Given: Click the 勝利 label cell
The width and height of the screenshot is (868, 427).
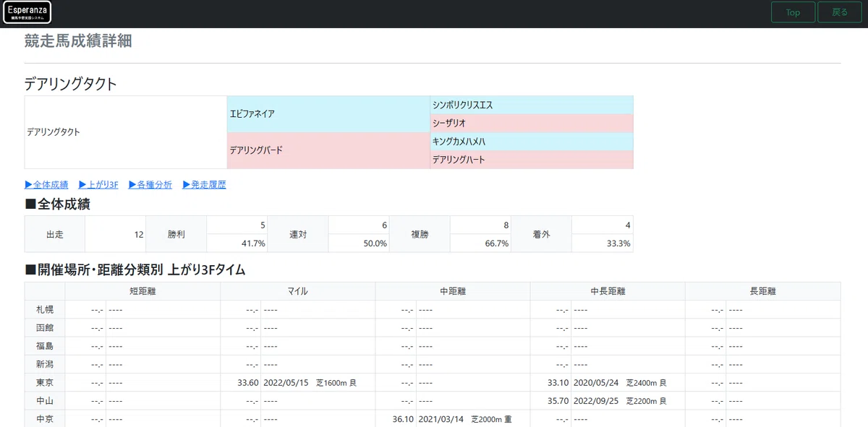Looking at the screenshot, I should click(176, 234).
